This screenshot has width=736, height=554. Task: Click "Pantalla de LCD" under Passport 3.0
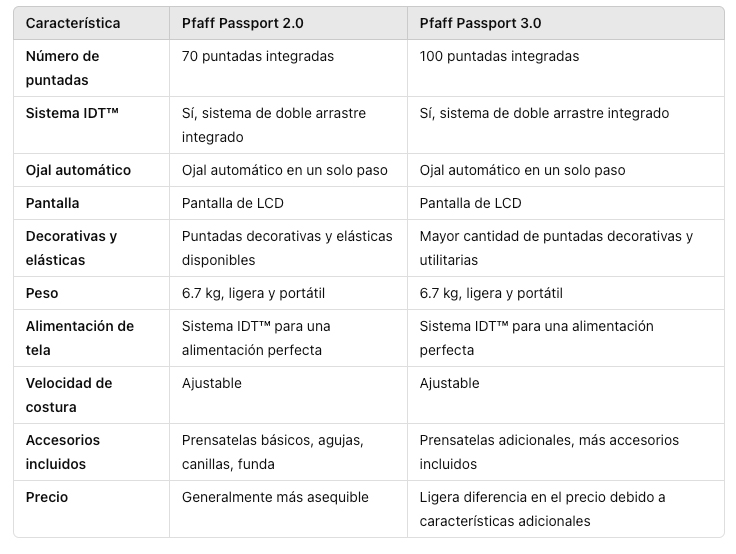coord(470,203)
